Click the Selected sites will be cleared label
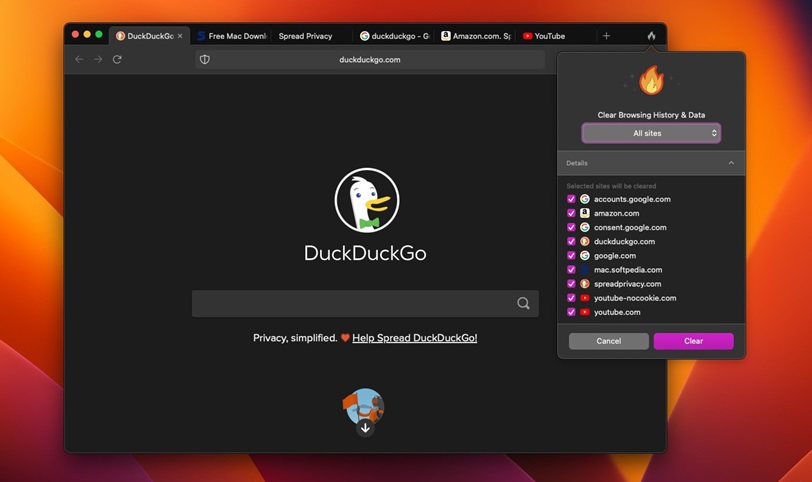This screenshot has height=482, width=812. [x=611, y=186]
